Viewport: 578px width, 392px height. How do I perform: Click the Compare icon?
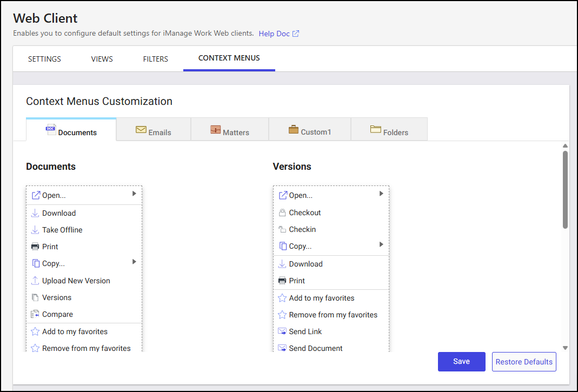[x=35, y=314]
